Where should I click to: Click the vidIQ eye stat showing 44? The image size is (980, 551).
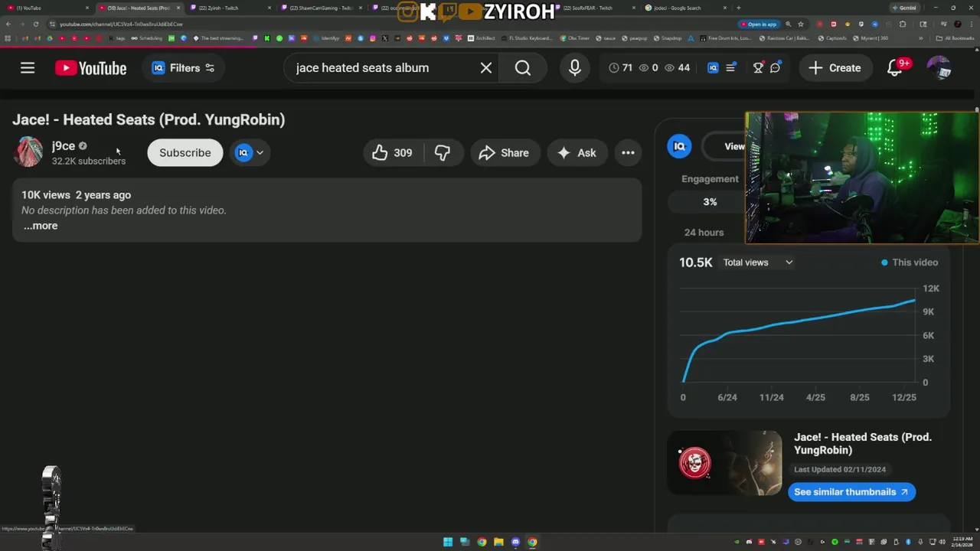pos(678,68)
